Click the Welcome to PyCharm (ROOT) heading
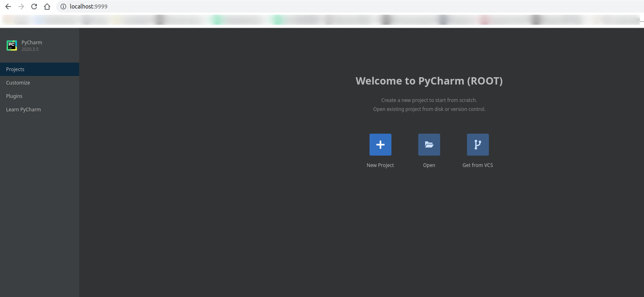Viewport: 644px width, 297px height. coord(429,81)
